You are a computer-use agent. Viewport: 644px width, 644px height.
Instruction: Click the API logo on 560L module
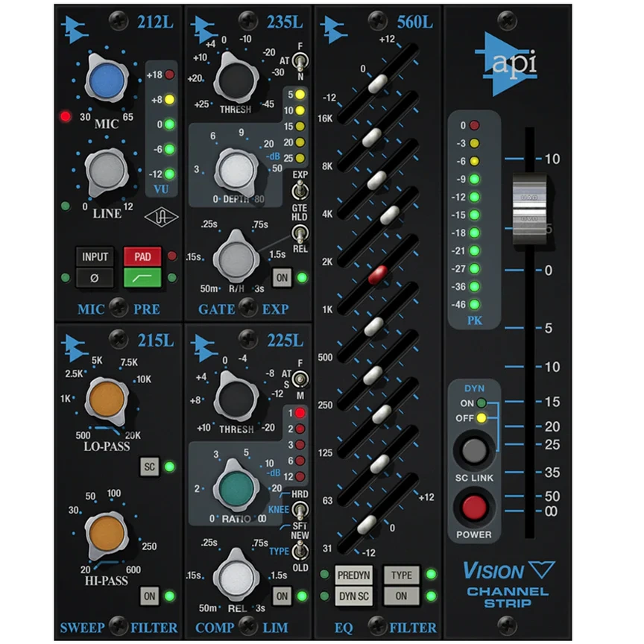(x=333, y=30)
